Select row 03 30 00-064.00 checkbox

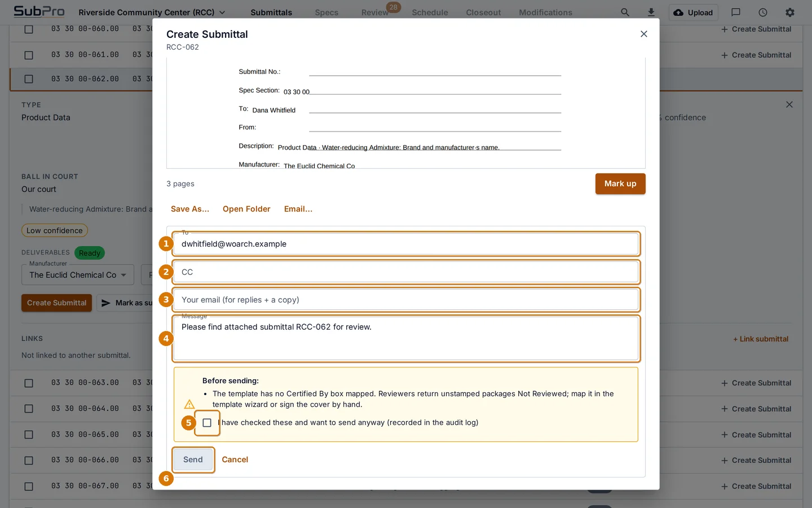click(29, 409)
